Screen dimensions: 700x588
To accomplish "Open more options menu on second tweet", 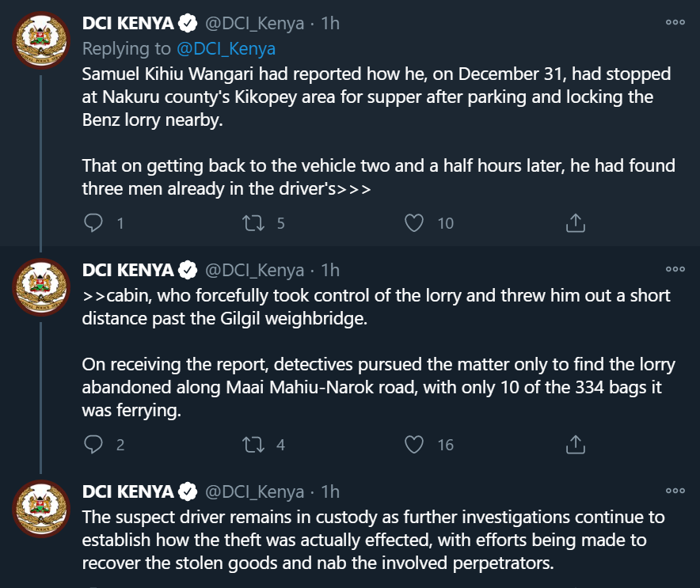I will coord(675,268).
